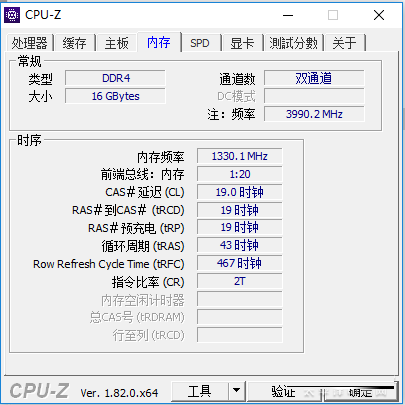Click the 16 GBytes size field

(115, 96)
